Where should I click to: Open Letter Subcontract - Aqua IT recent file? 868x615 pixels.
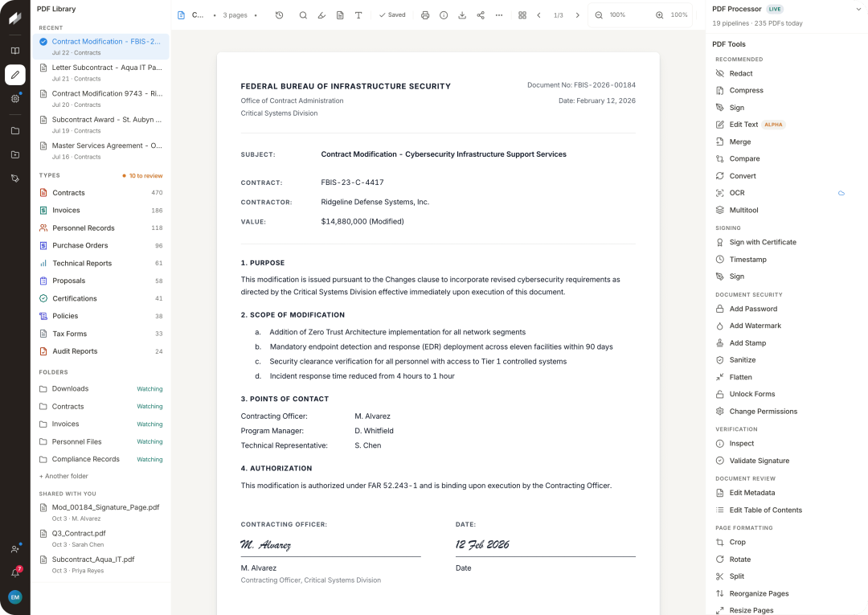[100, 72]
